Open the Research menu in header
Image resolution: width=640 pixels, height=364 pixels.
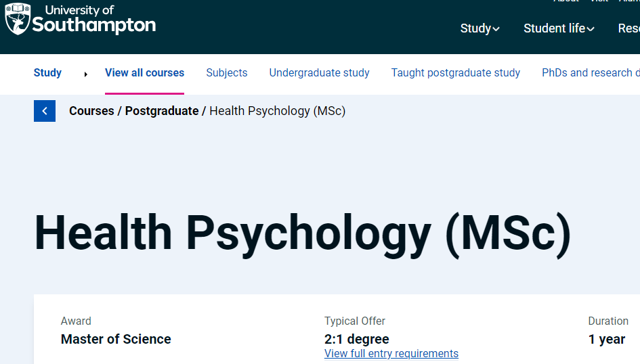629,28
